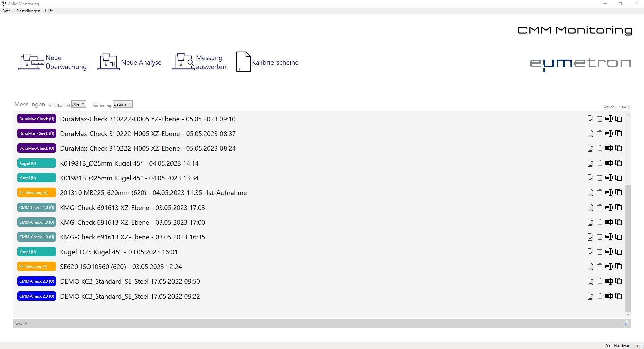Delete the K01981B Kugel 13:34 measurement

(x=600, y=178)
